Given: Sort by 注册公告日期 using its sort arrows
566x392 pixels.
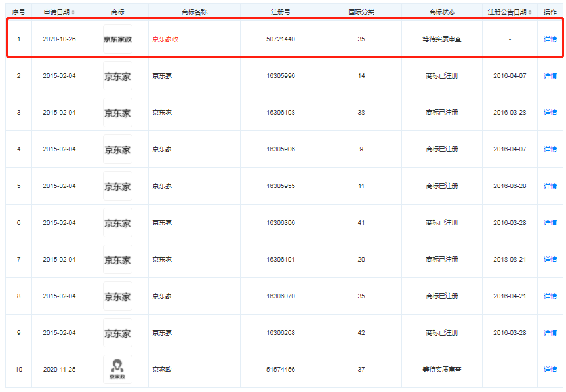Looking at the screenshot, I should click(530, 12).
